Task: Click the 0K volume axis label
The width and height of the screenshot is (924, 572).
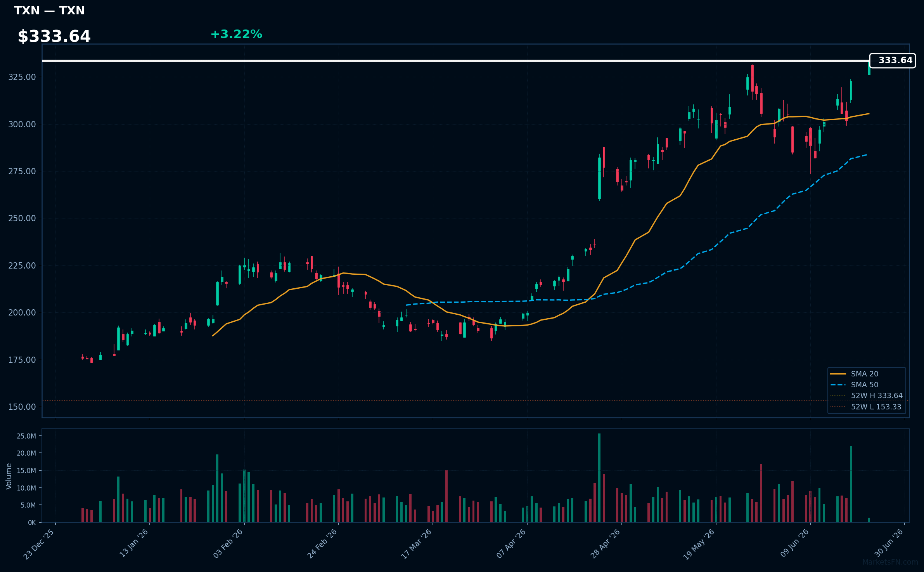Action: [32, 523]
